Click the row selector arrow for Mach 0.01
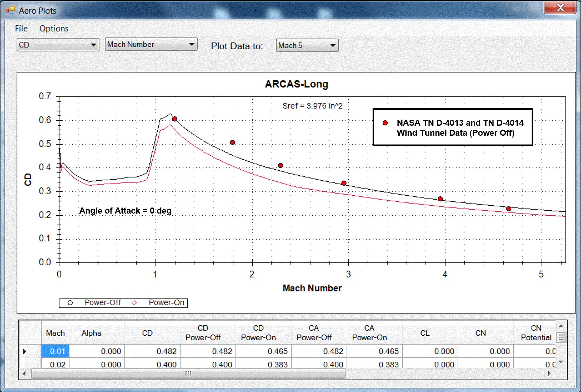 click(25, 351)
